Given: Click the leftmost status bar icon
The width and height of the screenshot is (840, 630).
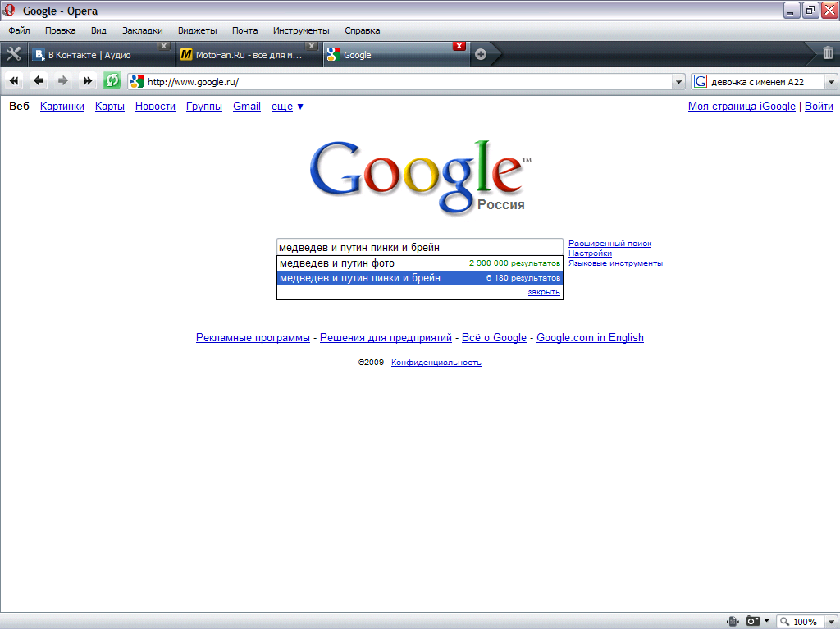Looking at the screenshot, I should 733,621.
